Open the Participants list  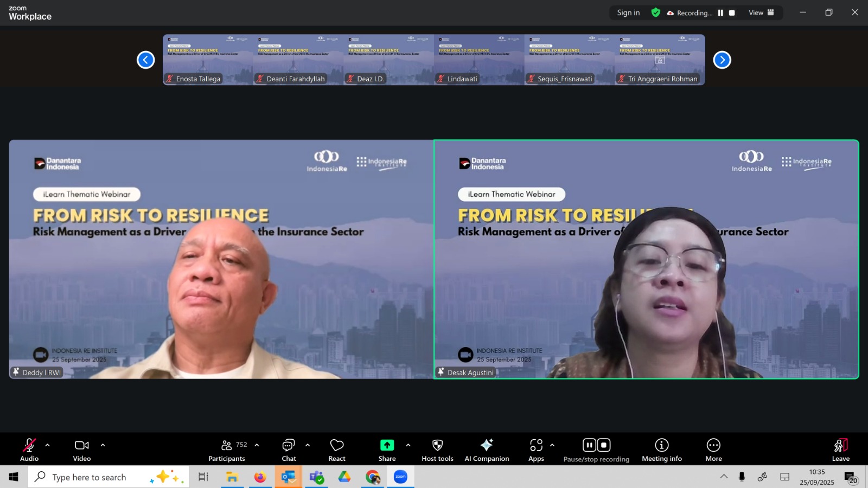(x=227, y=450)
